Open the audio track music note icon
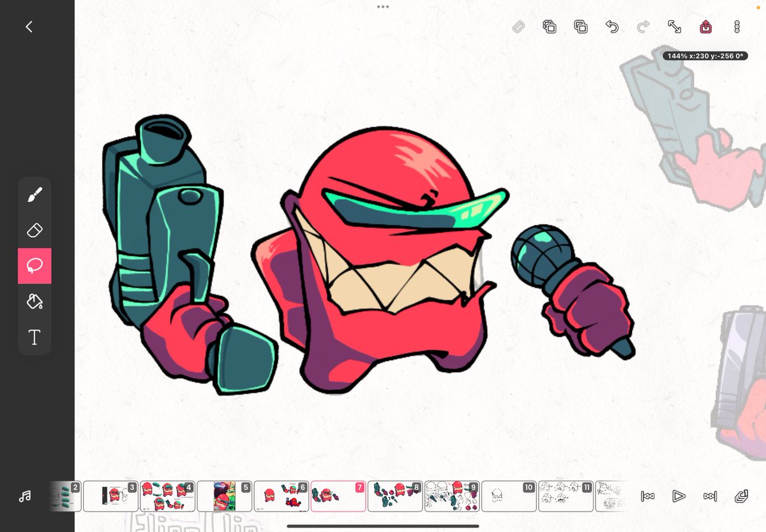 25,496
